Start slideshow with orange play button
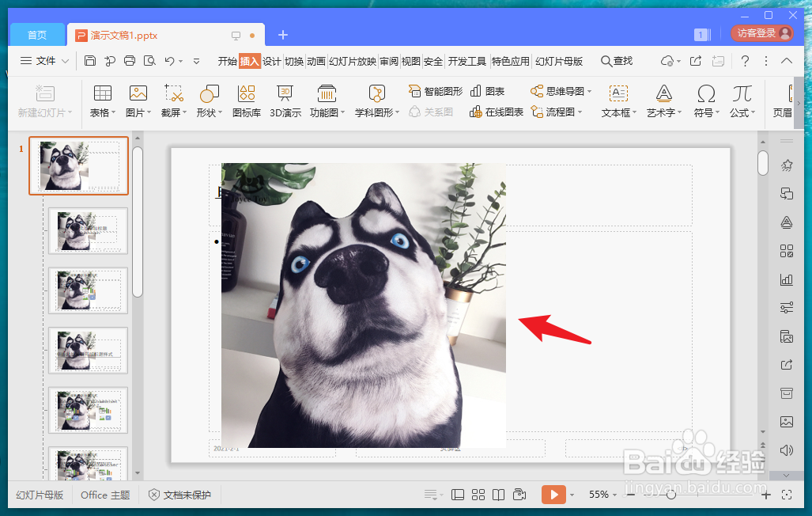812x516 pixels. 553,495
